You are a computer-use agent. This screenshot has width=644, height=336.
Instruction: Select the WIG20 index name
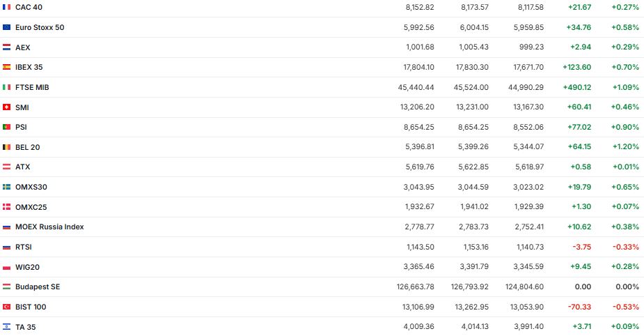point(26,267)
